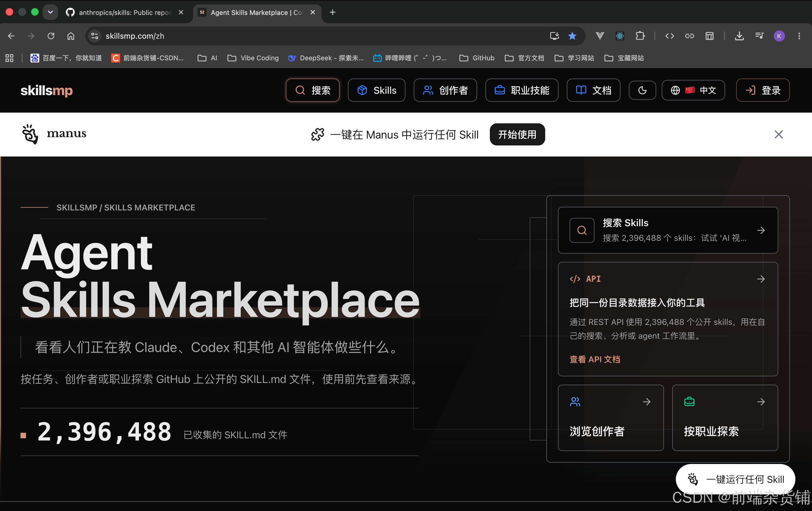Click the skillsmp logo

click(x=46, y=90)
